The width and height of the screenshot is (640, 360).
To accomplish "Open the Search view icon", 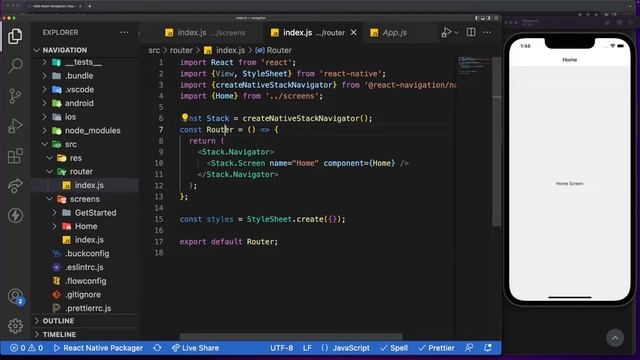I will [x=15, y=66].
